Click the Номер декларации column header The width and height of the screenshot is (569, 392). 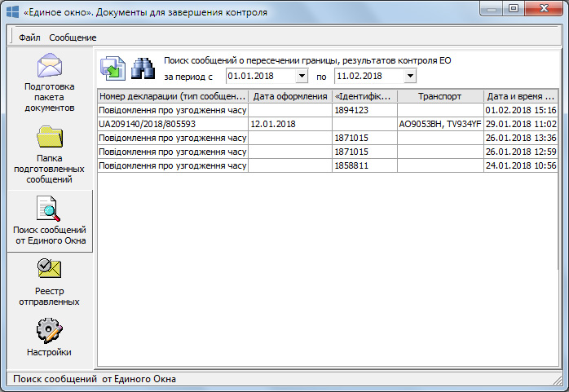click(172, 96)
